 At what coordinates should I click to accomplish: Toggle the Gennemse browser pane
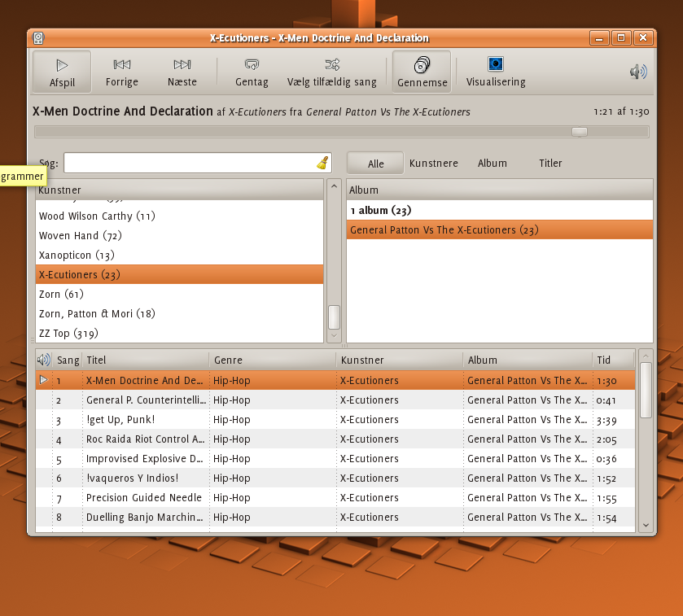(422, 72)
